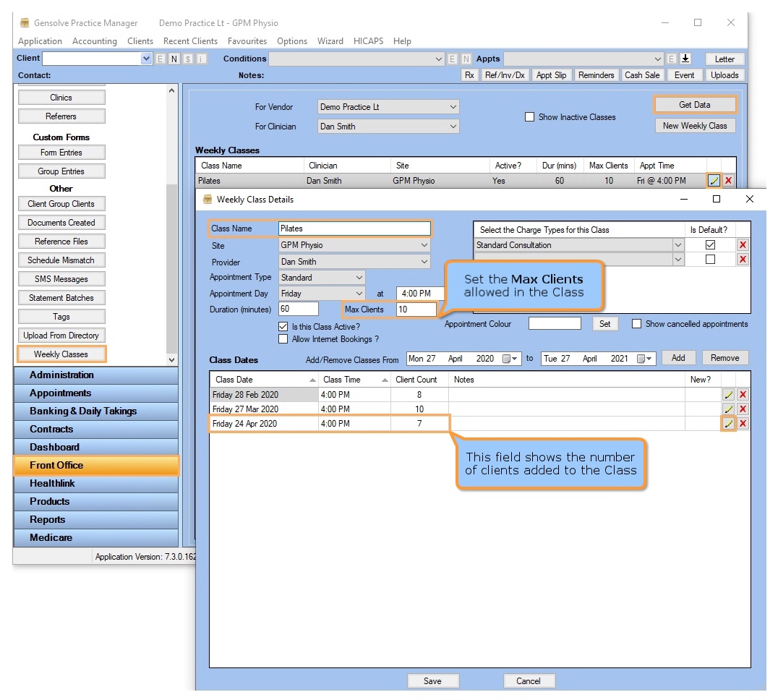Save the weekly class details
The height and width of the screenshot is (700, 778).
432,681
